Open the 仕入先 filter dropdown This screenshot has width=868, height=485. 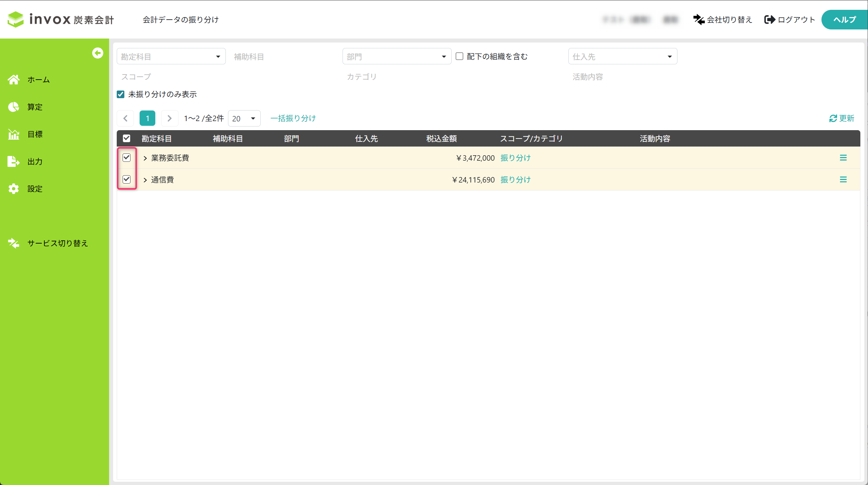pos(622,56)
